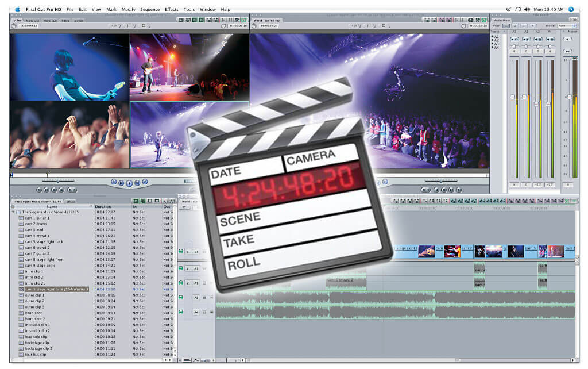Viewport: 588px width, 369px height.
Task: Click the Master mute button in the Audio Mixer
Action: click(567, 39)
